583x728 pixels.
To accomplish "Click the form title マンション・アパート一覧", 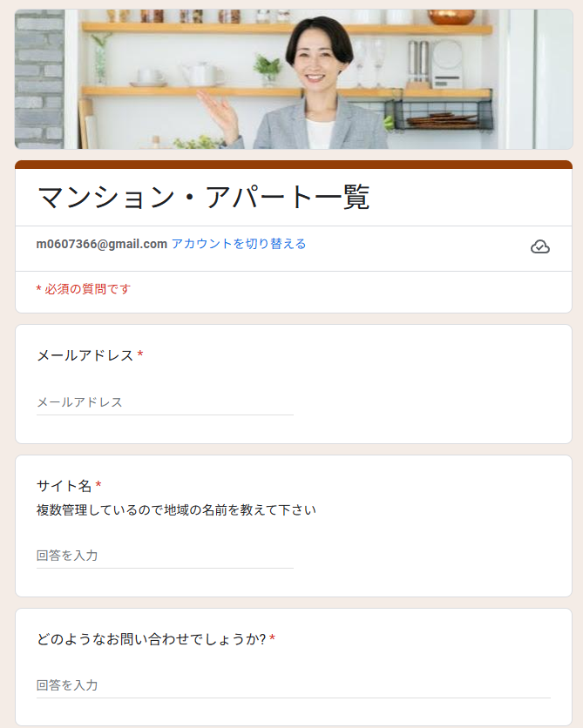I will click(x=203, y=198).
